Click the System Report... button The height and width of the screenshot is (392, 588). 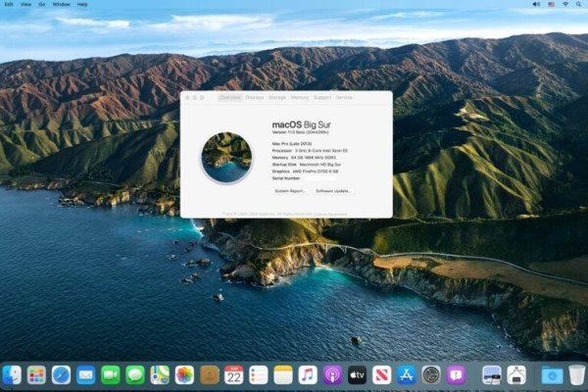(290, 191)
